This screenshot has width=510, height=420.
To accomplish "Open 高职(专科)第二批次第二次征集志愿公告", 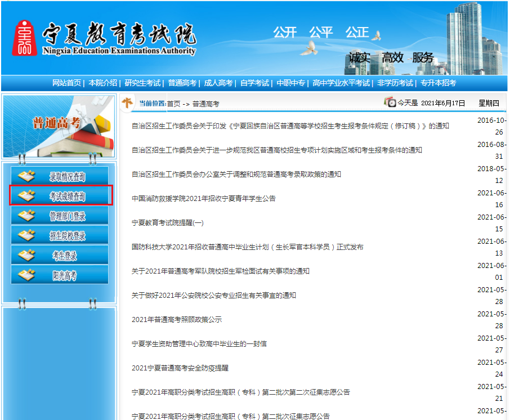I will (x=241, y=392).
